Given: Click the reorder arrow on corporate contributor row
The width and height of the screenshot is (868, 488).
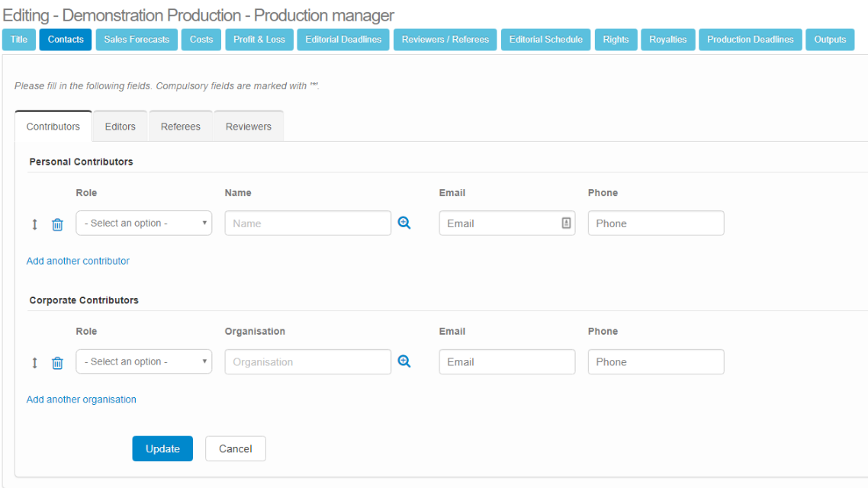Looking at the screenshot, I should [34, 363].
